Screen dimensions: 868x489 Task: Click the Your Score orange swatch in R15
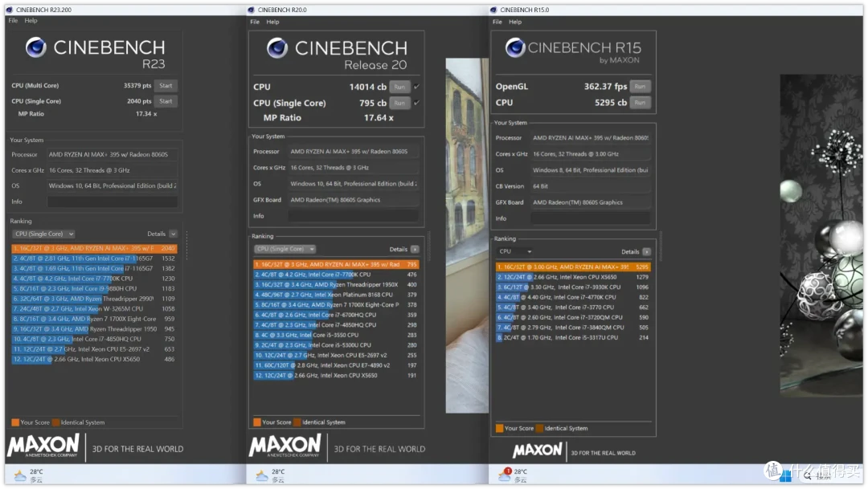point(499,429)
